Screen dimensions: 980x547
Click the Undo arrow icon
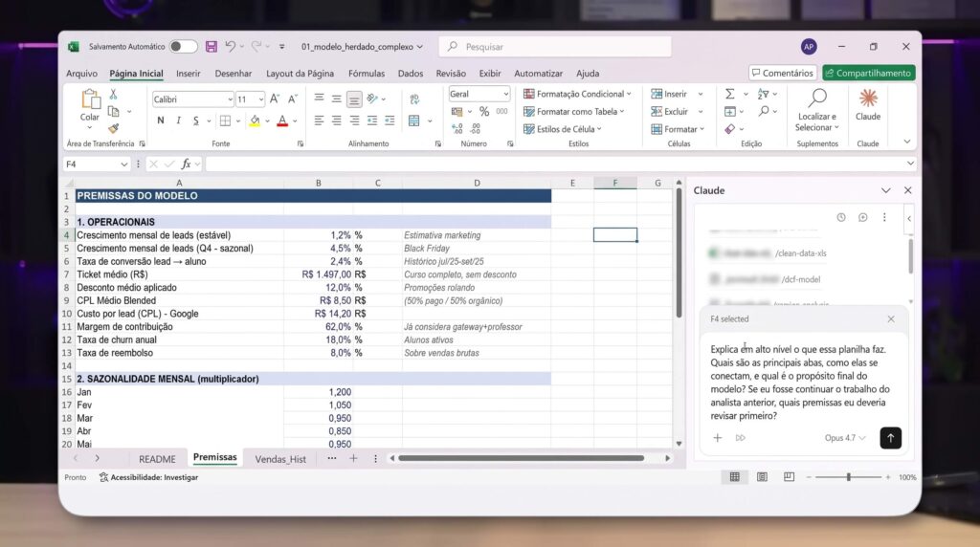click(230, 47)
